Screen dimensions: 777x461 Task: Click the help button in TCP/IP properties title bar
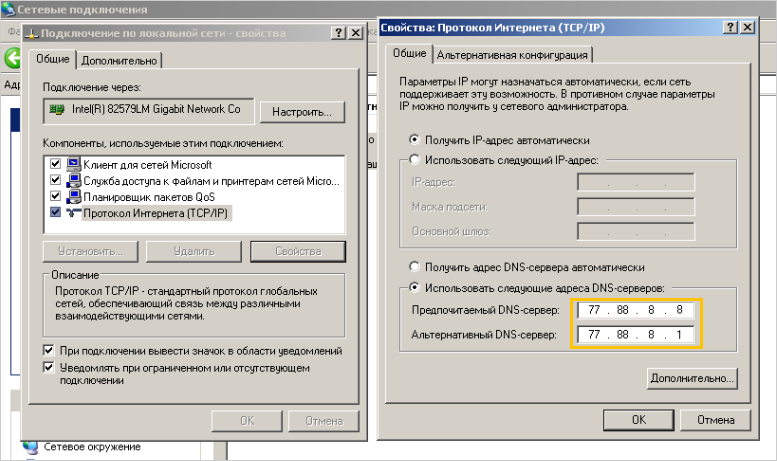pos(734,27)
